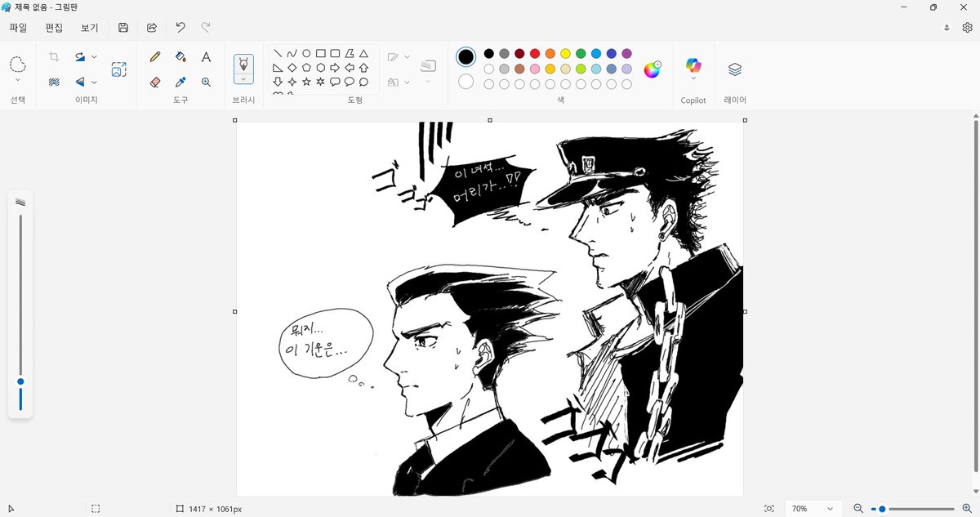
Task: Expand the Copilot dropdown chevron
Action: [x=693, y=79]
